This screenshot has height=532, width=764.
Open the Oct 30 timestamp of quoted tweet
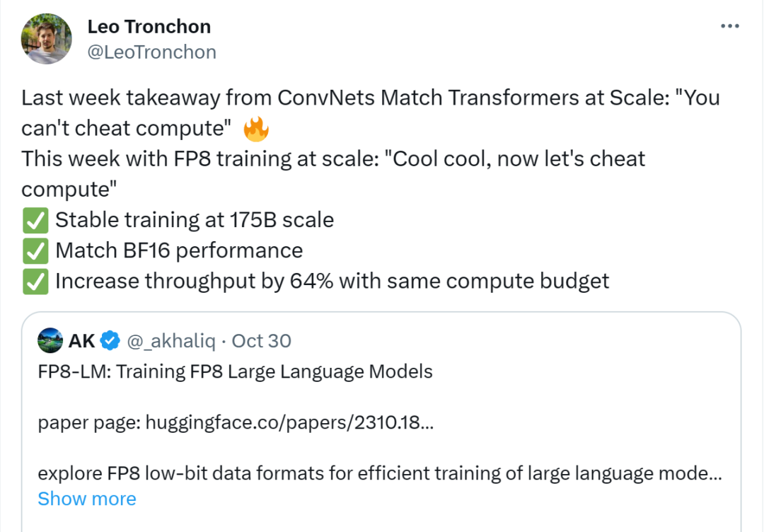click(261, 341)
